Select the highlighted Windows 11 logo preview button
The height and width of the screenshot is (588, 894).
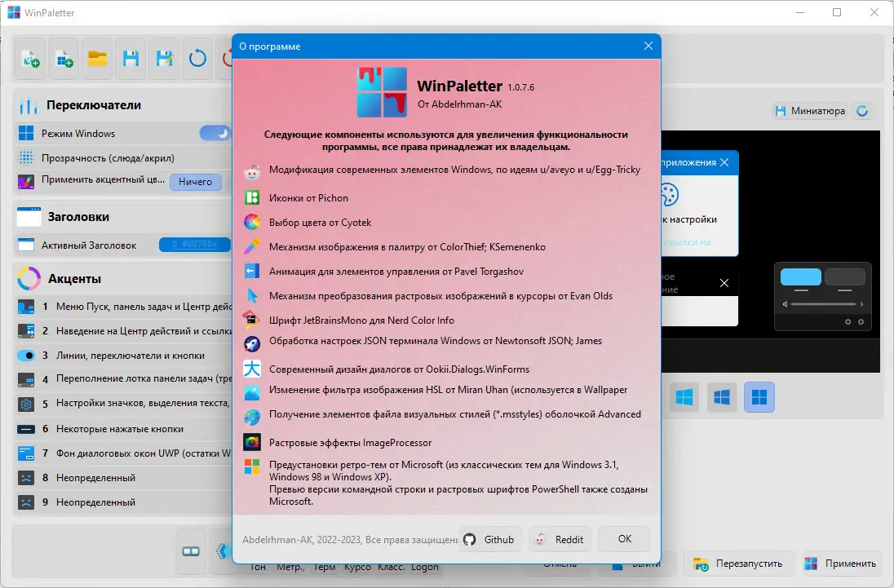point(759,397)
